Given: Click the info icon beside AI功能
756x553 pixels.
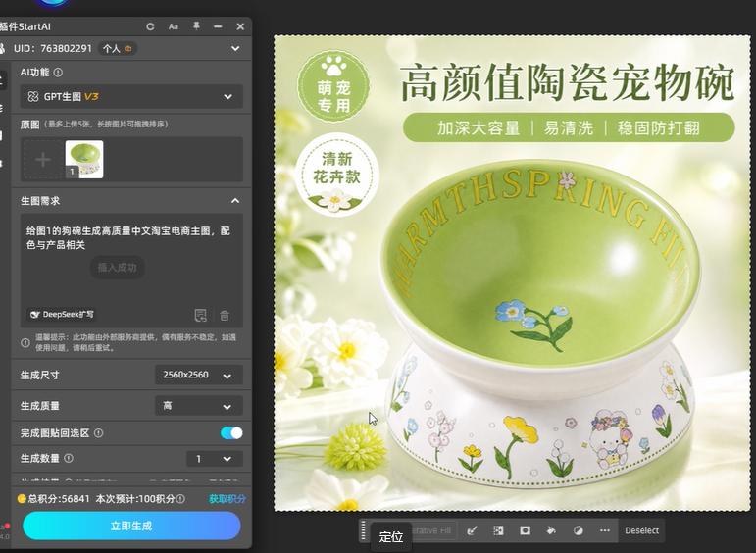Looking at the screenshot, I should coord(58,73).
